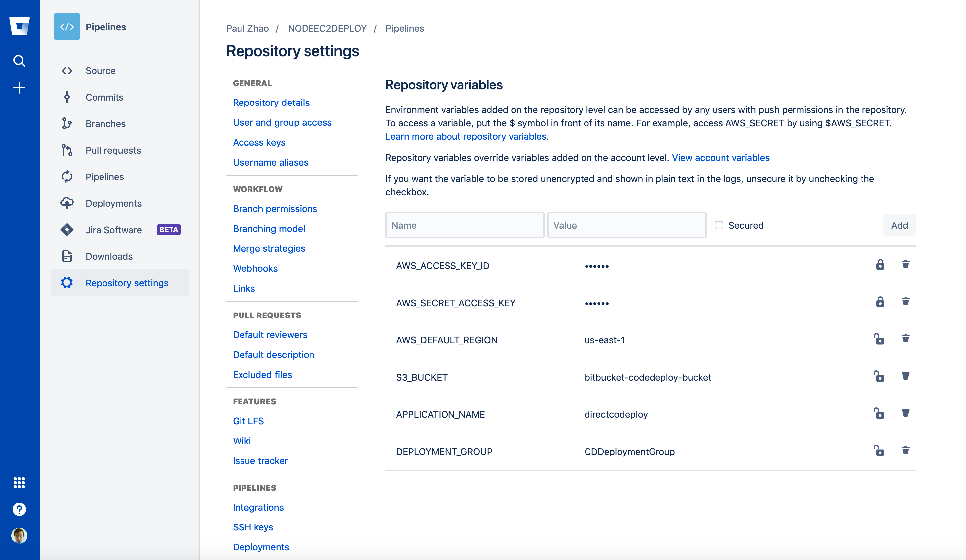Select Branches in the sidebar
Image resolution: width=966 pixels, height=560 pixels.
click(x=105, y=124)
